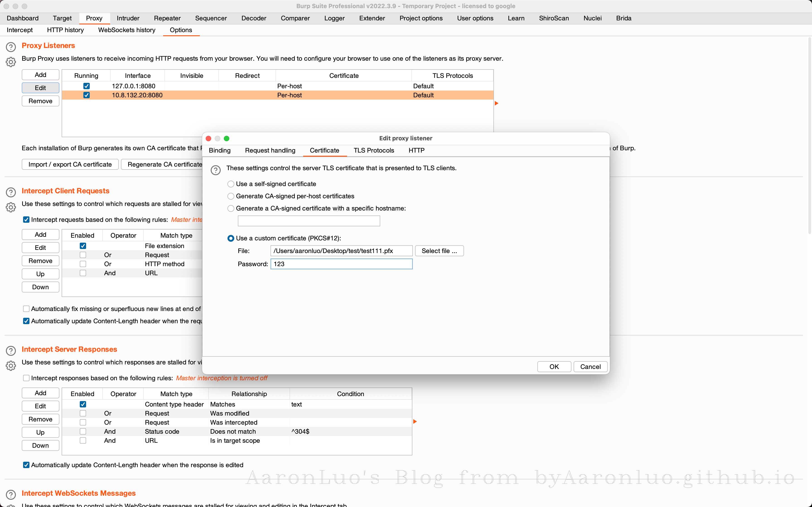Viewport: 812px width, 507px height.
Task: Click the help icon in the Edit proxy listener dialog
Action: tap(215, 170)
